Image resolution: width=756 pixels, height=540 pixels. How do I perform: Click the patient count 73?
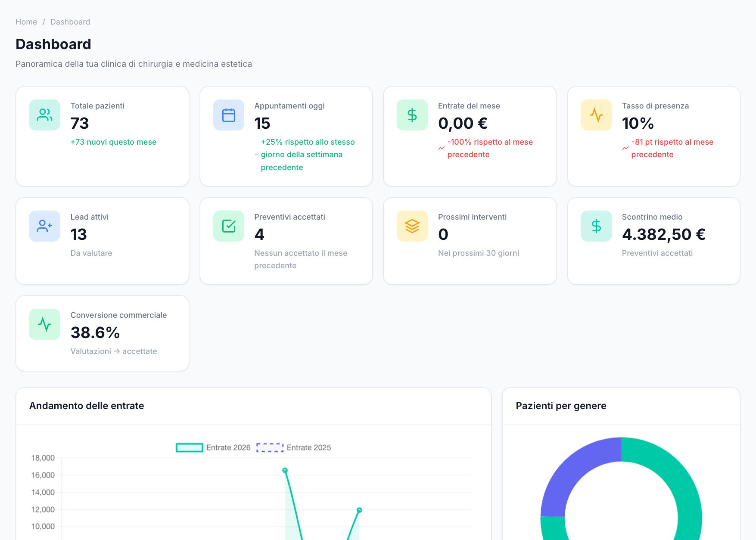[80, 124]
